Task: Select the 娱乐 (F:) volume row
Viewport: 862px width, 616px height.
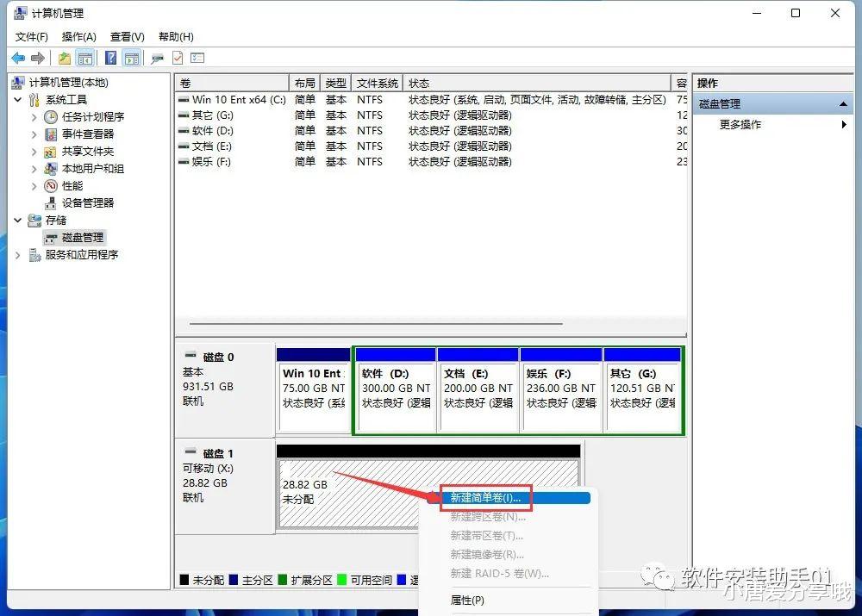Action: click(431, 162)
